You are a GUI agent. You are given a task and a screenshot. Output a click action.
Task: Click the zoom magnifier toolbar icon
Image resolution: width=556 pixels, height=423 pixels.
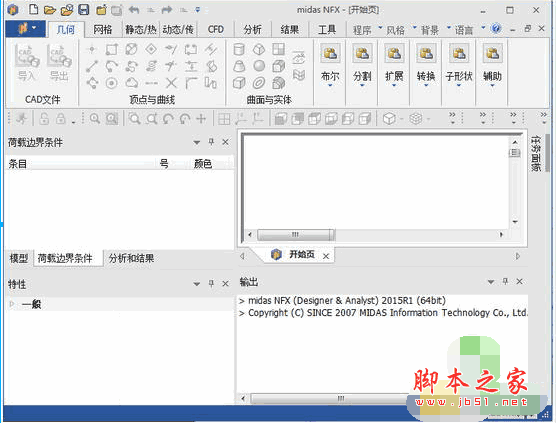point(95,118)
